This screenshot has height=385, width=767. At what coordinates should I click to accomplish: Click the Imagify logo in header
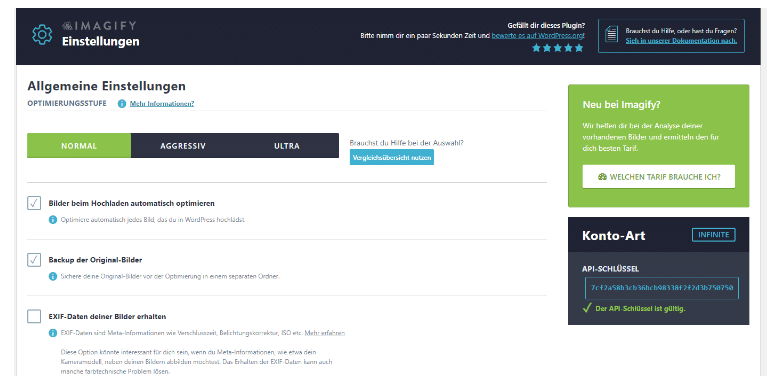click(99, 26)
